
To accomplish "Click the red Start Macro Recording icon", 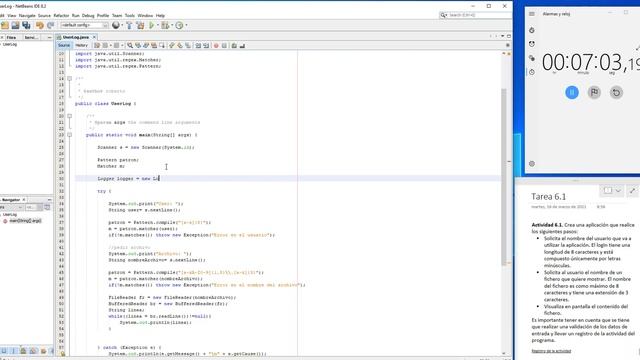I will pos(216,46).
